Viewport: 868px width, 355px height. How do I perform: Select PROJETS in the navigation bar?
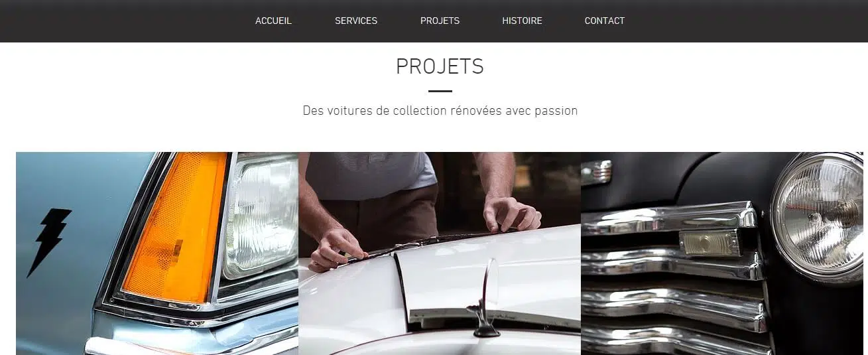point(440,21)
